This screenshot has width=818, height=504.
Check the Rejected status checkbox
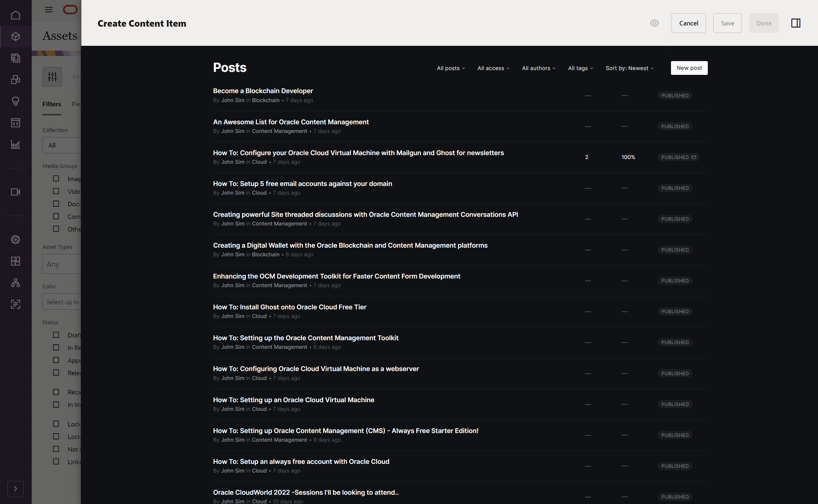click(56, 373)
